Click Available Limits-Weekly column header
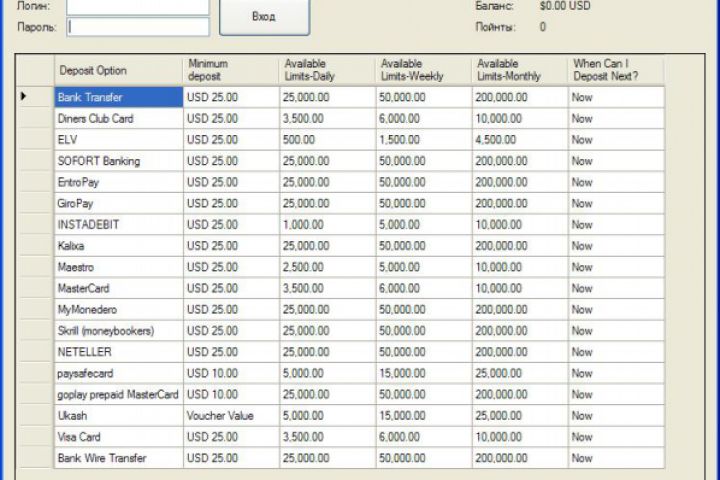This screenshot has width=720, height=480. point(424,70)
